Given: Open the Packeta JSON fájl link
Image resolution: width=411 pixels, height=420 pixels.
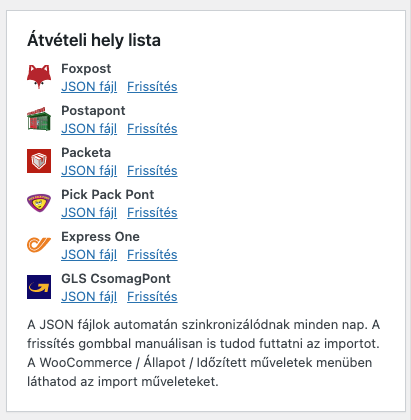Looking at the screenshot, I should pos(89,171).
